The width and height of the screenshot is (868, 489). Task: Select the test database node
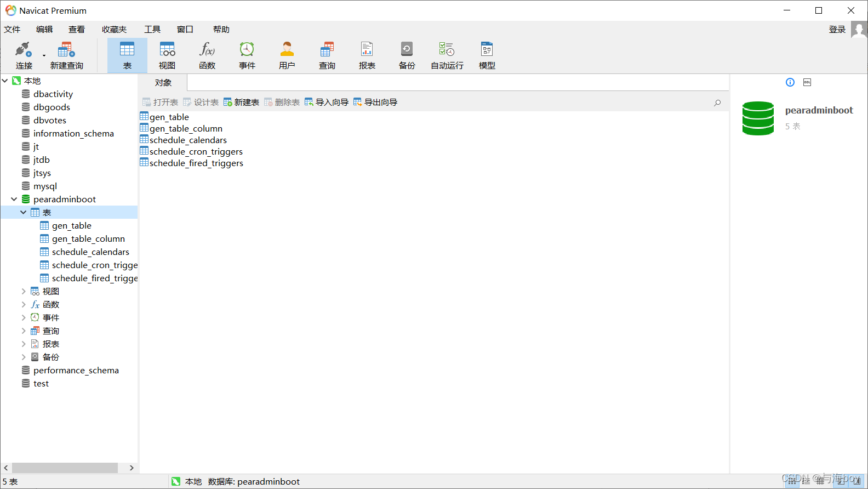(x=41, y=383)
